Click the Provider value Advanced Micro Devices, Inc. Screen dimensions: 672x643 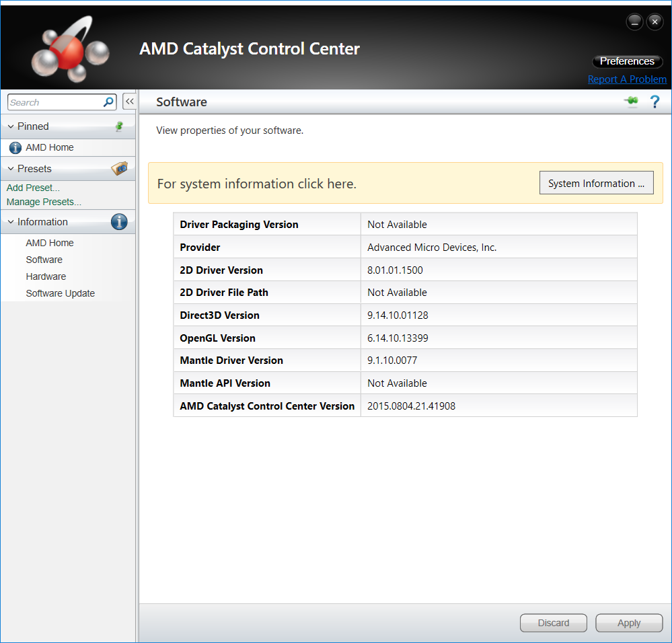(x=432, y=248)
